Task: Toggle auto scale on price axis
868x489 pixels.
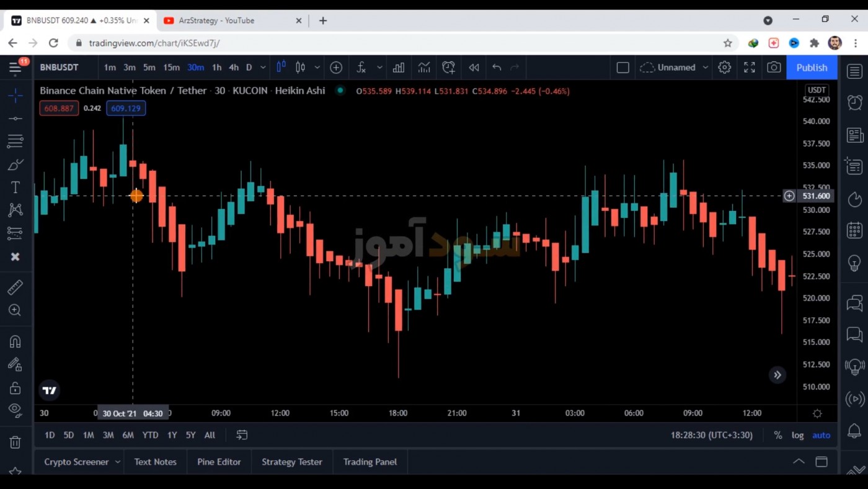Action: [821, 435]
